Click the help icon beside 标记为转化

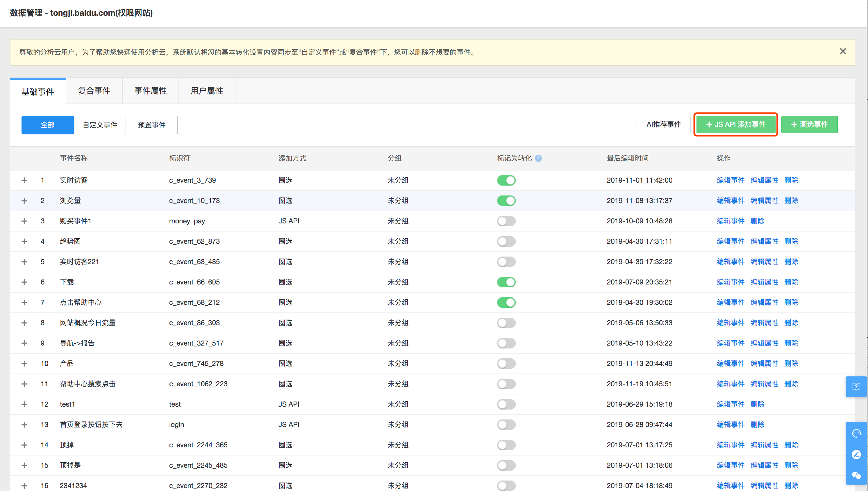(538, 158)
